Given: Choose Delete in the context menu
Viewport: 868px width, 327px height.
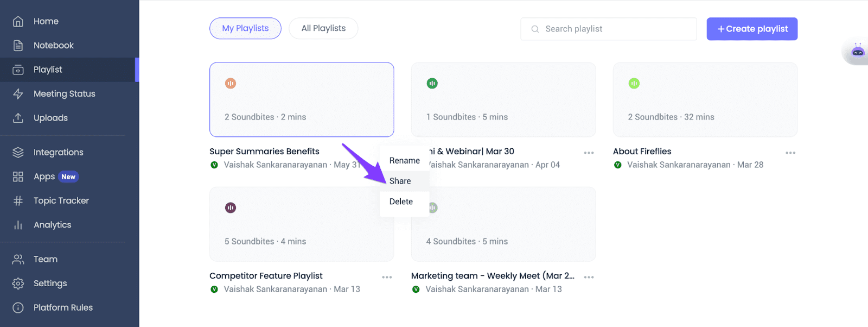Looking at the screenshot, I should [x=405, y=202].
